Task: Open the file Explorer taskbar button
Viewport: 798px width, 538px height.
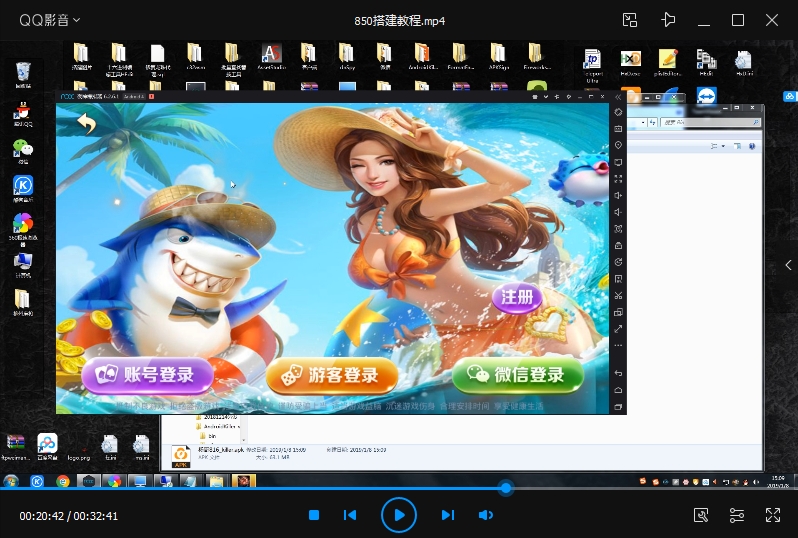Action: 217,481
